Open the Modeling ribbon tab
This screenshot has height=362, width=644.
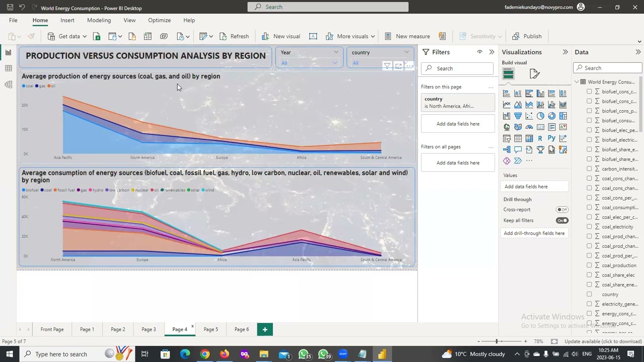(x=99, y=20)
